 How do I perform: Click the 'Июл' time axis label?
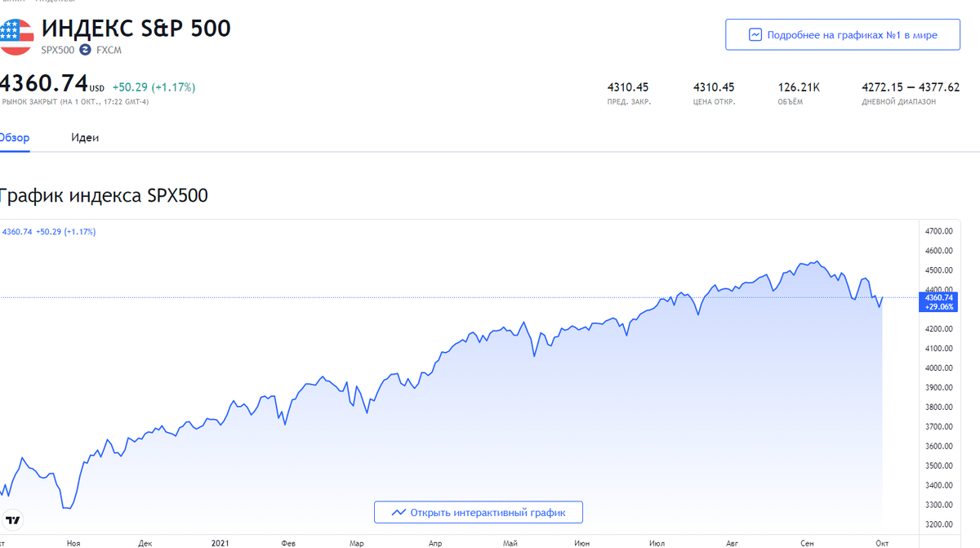(657, 542)
